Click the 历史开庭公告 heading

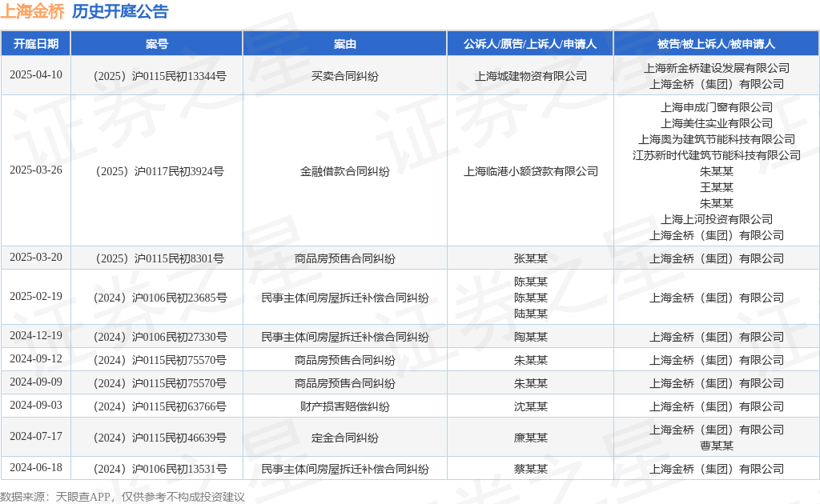tap(120, 11)
